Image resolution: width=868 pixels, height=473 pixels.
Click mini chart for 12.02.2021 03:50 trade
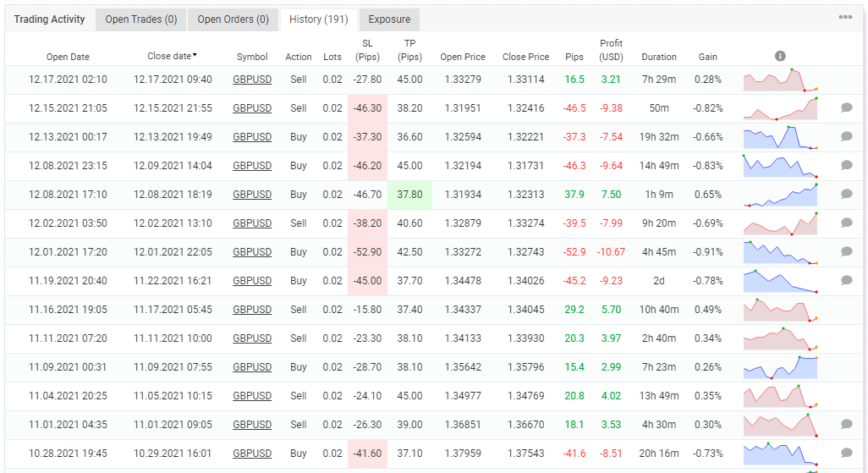[780, 223]
